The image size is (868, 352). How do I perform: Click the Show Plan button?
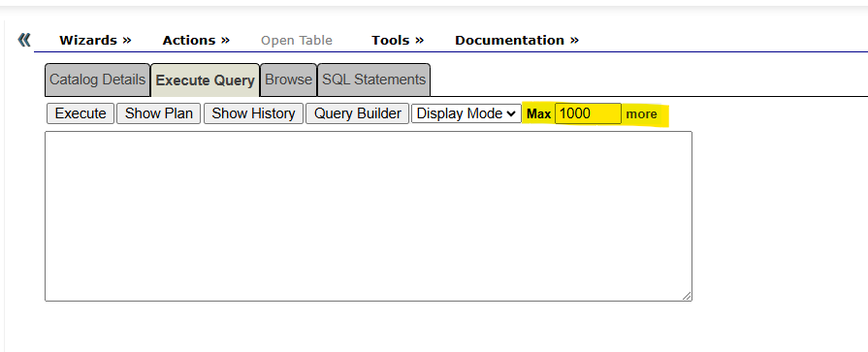(158, 113)
